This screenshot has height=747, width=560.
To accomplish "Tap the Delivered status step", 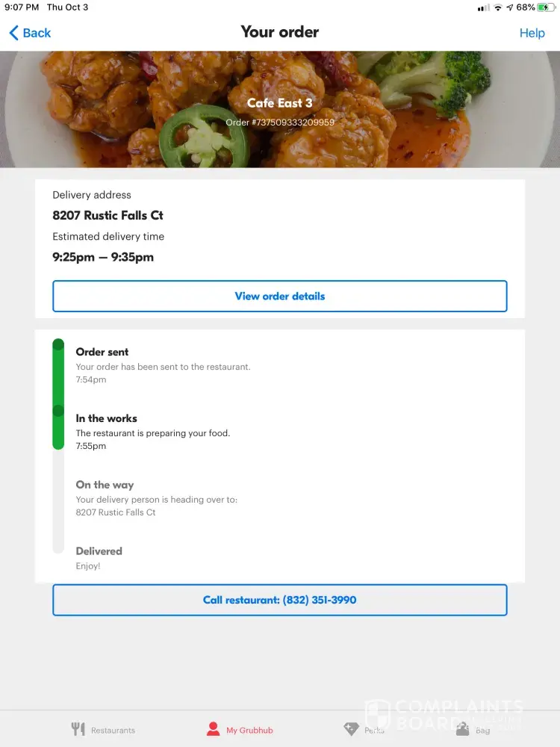I will (99, 551).
